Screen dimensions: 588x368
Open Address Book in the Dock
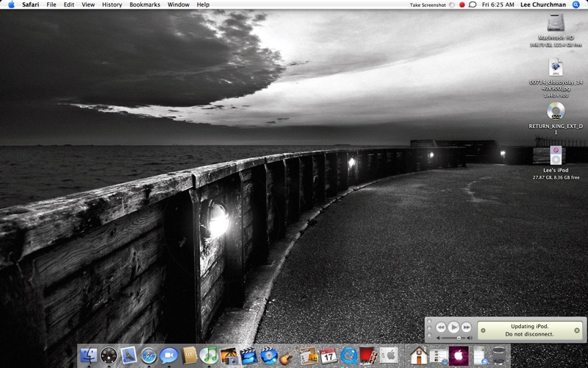pos(189,355)
